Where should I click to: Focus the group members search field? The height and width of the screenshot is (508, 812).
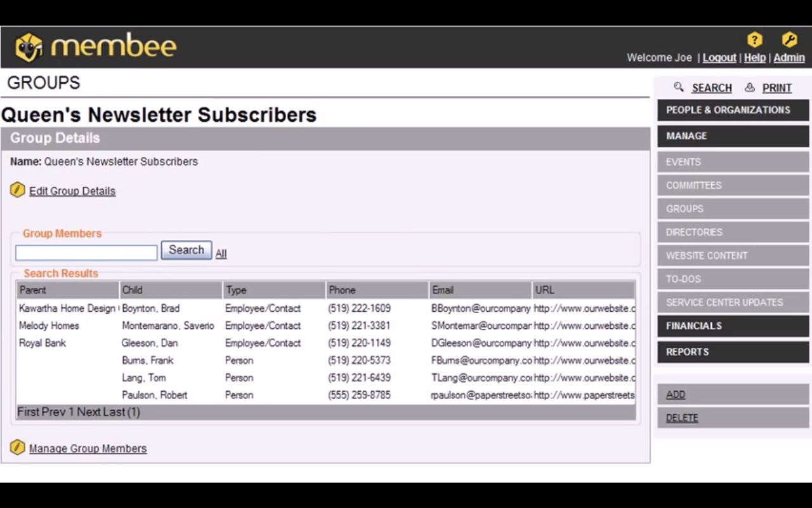[86, 253]
